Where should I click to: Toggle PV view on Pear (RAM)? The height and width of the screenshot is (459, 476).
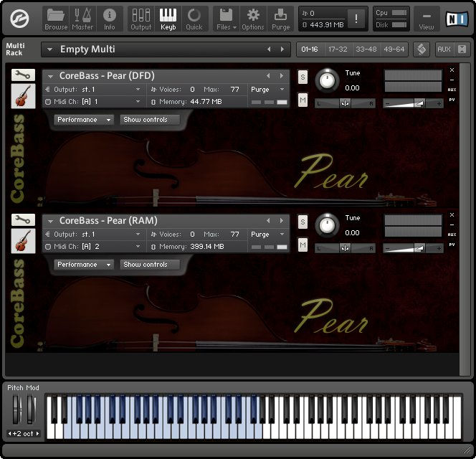pyautogui.click(x=452, y=245)
